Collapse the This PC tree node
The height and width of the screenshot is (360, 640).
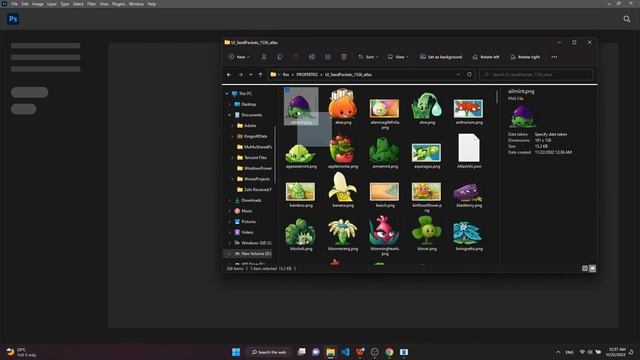227,93
